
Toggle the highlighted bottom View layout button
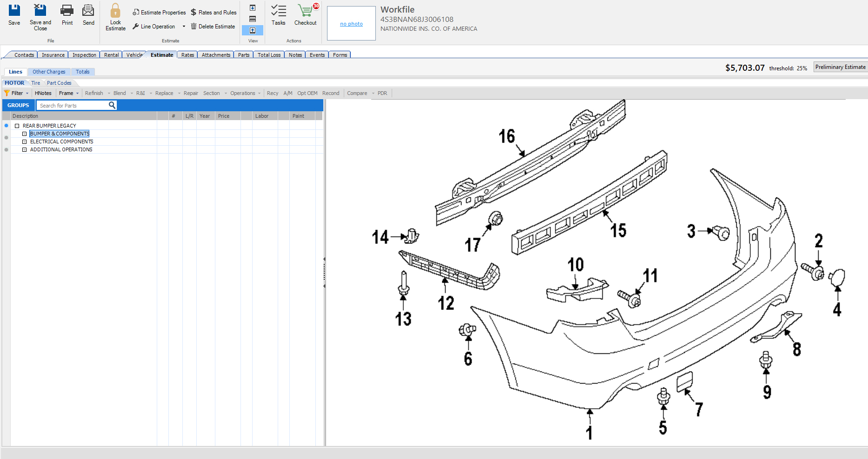coord(253,30)
